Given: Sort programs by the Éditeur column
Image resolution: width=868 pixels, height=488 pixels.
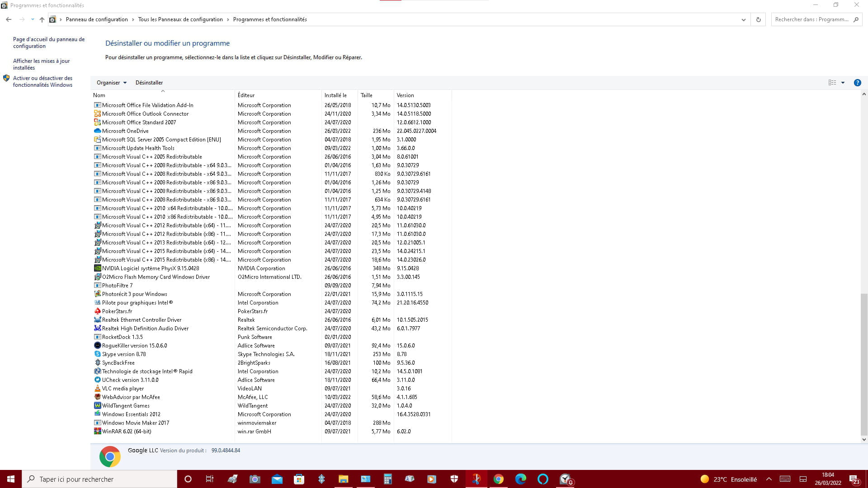Looking at the screenshot, I should (x=278, y=95).
